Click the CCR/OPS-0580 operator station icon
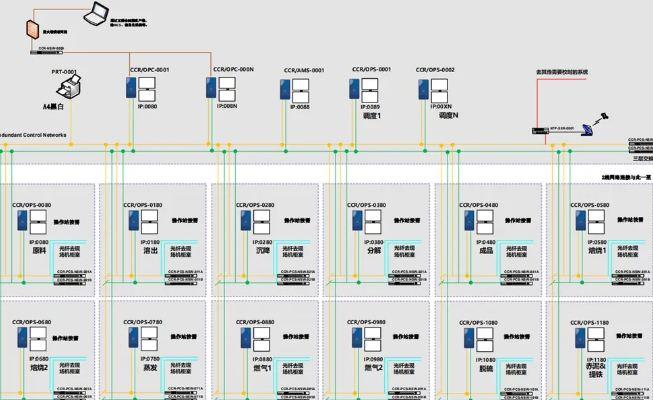653x400 pixels. tap(591, 222)
